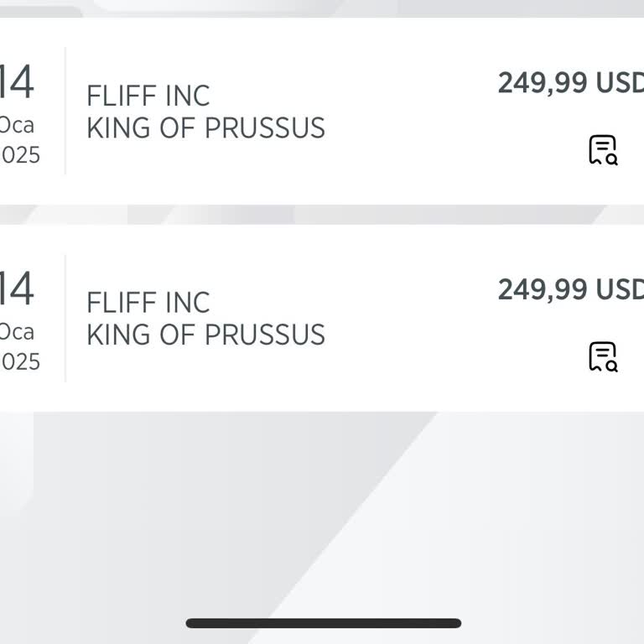Tap day number 14 on bottom transaction
This screenshot has height=644, width=644.
pos(17,288)
